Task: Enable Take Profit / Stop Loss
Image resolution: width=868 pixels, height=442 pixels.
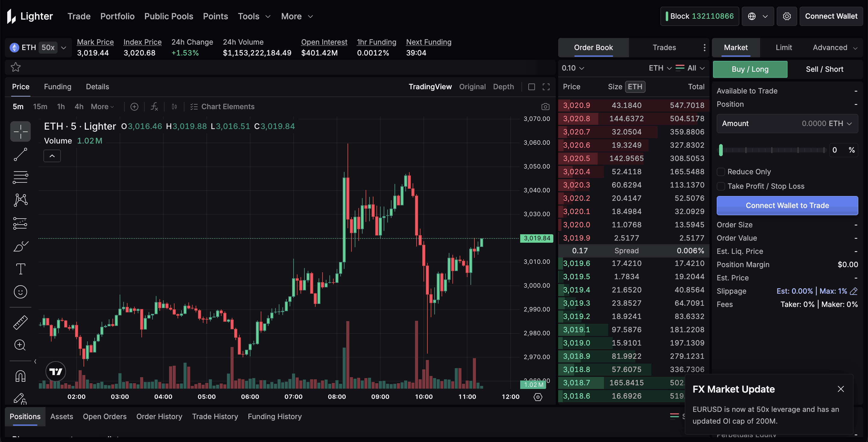Action: 721,186
